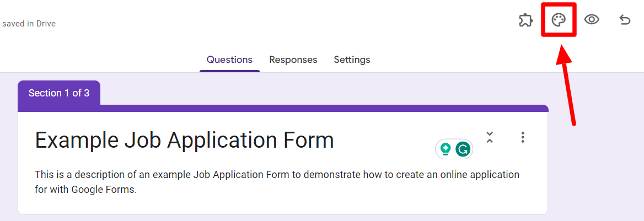Click the 'saved in Drive' status text
Viewport: 644px width, 221px height.
pyautogui.click(x=29, y=24)
